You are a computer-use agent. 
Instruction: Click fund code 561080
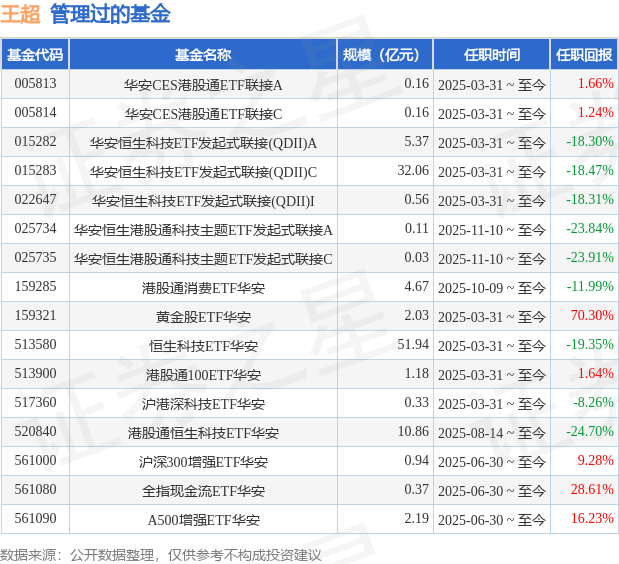[35, 490]
